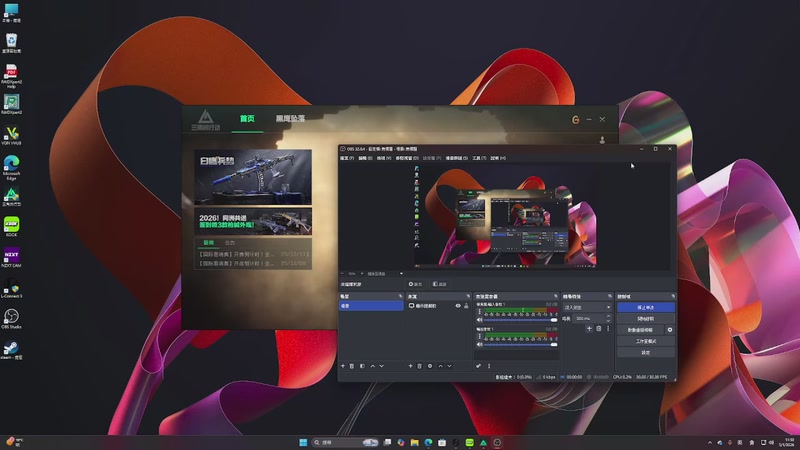Pop out the Controls dock
The height and width of the screenshot is (450, 800).
tap(673, 296)
